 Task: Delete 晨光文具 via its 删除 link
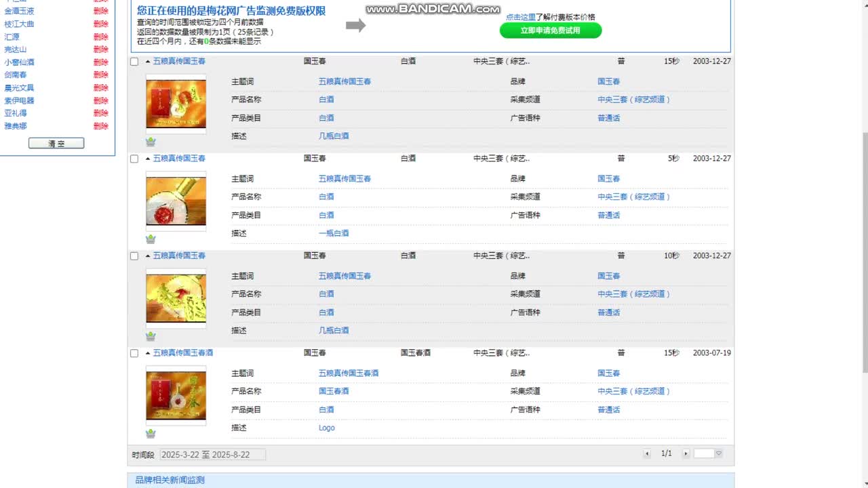(x=100, y=87)
